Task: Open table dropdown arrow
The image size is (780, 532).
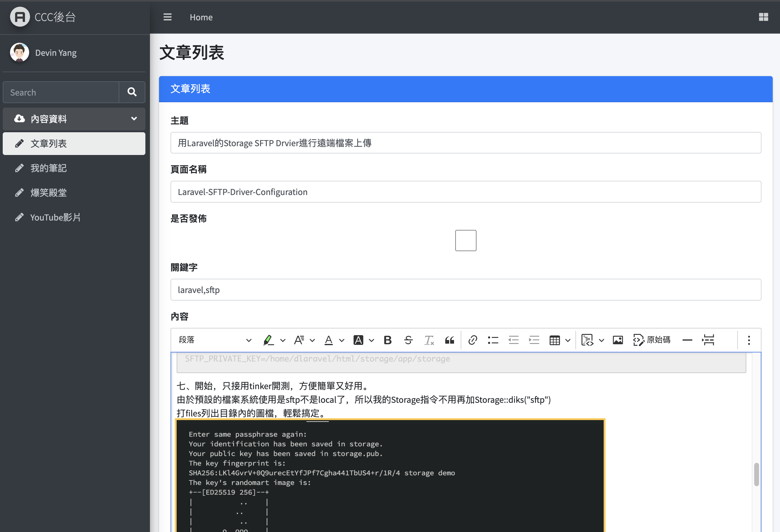Action: click(x=568, y=341)
